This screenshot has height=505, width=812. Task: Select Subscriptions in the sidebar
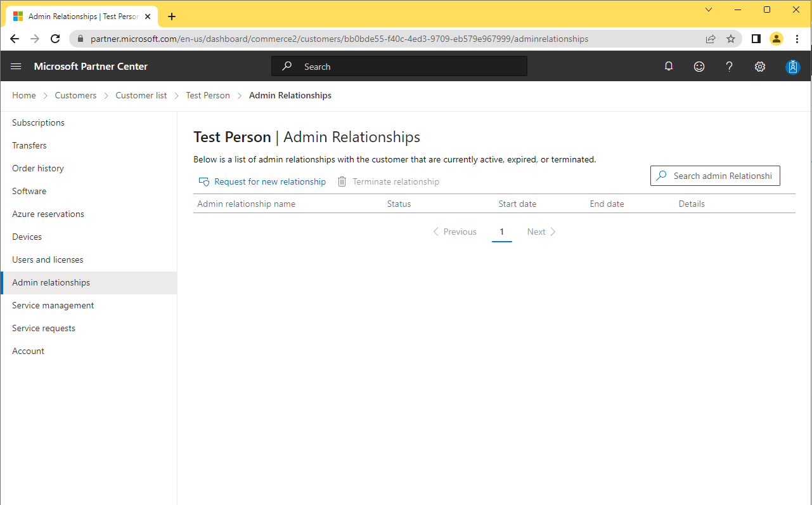click(x=38, y=122)
